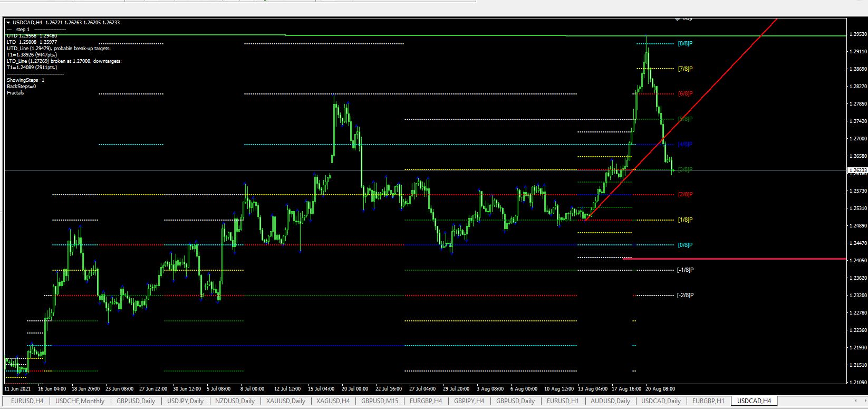Open the GBPUSD,Daily tab next to GBPJPY,H4
The width and height of the screenshot is (868, 409).
point(516,401)
